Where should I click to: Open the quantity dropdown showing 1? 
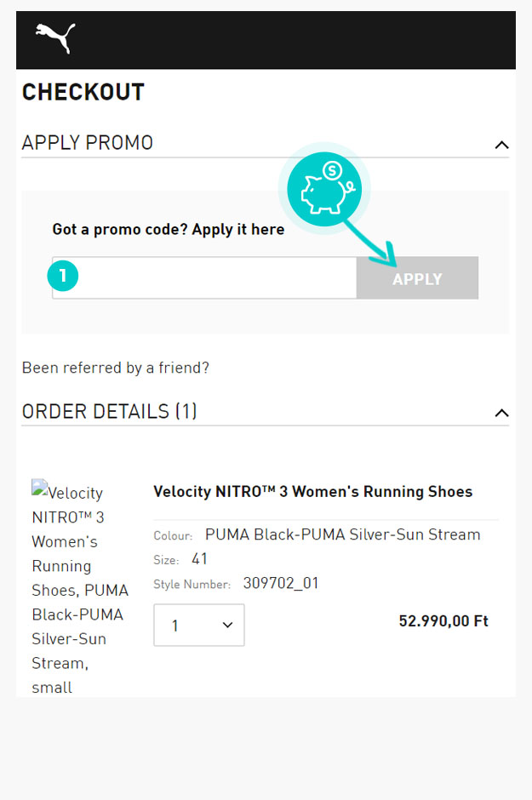pos(199,625)
